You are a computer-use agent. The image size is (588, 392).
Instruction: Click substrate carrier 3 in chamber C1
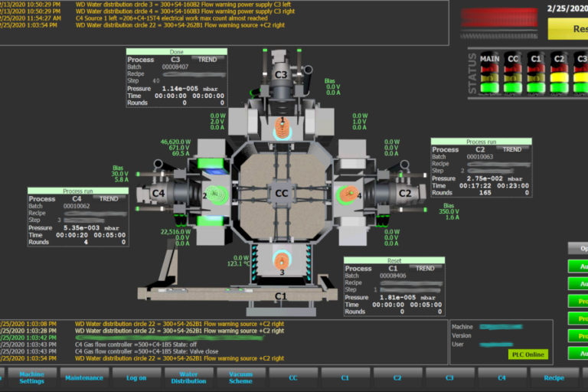tap(282, 262)
